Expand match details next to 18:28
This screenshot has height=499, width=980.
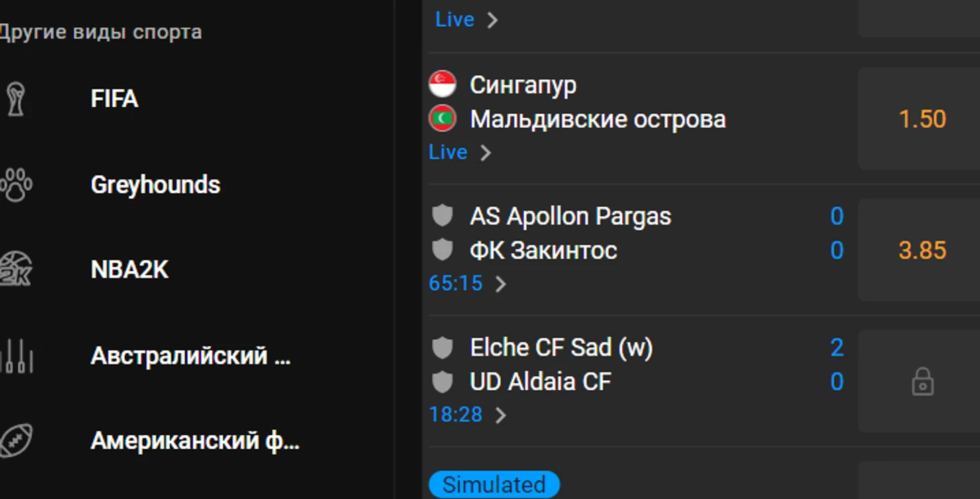click(501, 416)
